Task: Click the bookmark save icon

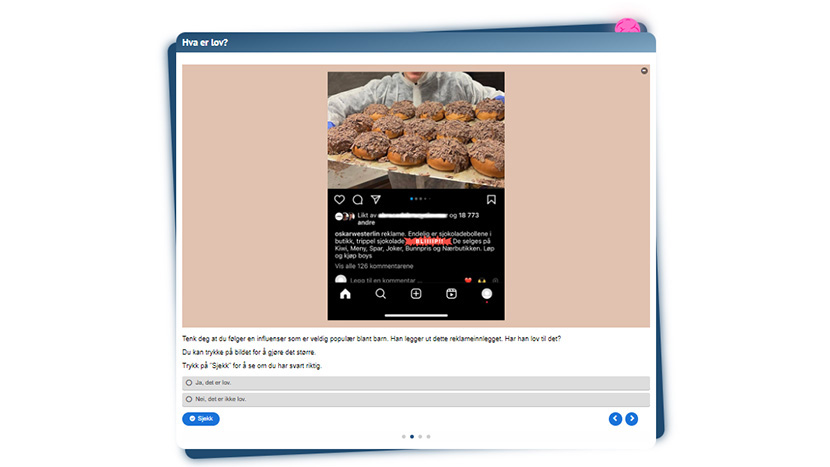Action: 491,200
